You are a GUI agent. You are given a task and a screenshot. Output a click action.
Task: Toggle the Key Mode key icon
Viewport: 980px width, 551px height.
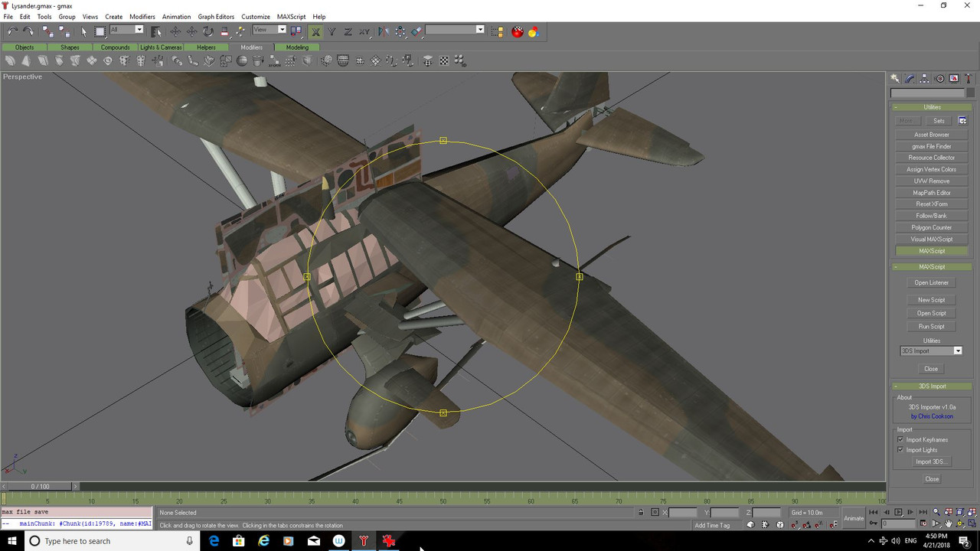(874, 523)
